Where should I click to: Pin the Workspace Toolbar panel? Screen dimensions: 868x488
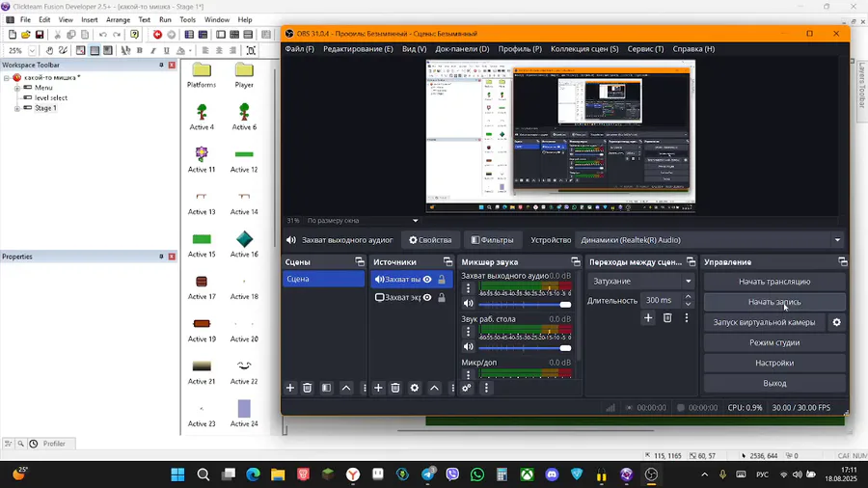161,65
